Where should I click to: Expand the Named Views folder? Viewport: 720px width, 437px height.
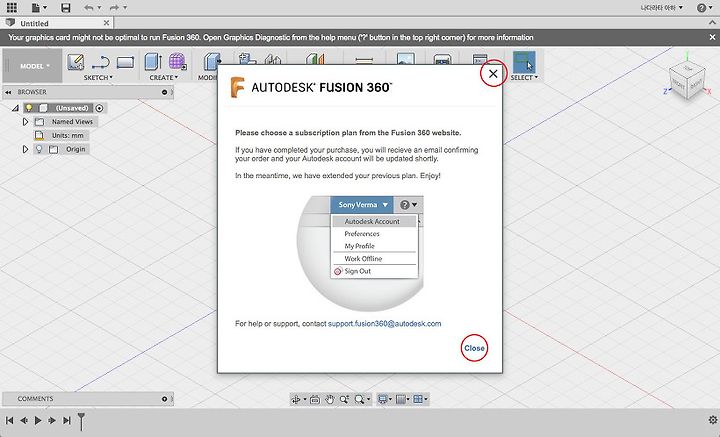25,122
